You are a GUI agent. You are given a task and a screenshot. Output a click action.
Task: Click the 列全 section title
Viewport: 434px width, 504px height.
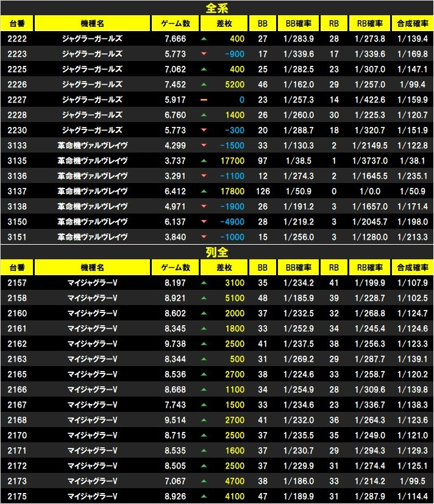(x=217, y=253)
